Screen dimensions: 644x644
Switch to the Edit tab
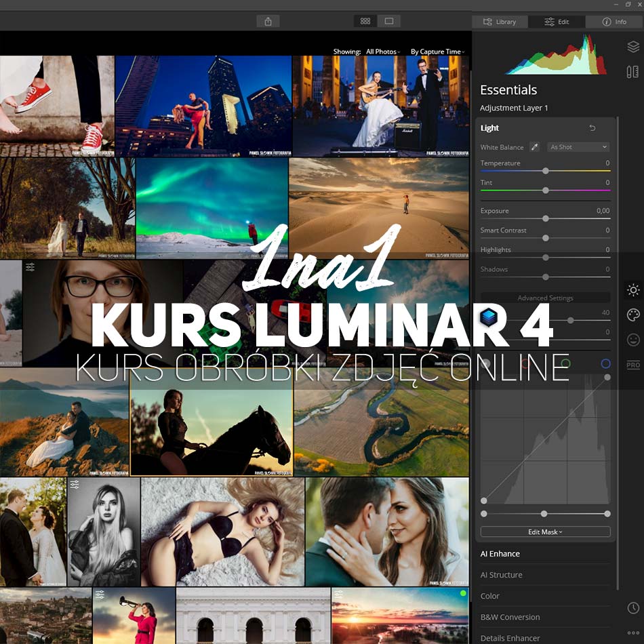[557, 22]
